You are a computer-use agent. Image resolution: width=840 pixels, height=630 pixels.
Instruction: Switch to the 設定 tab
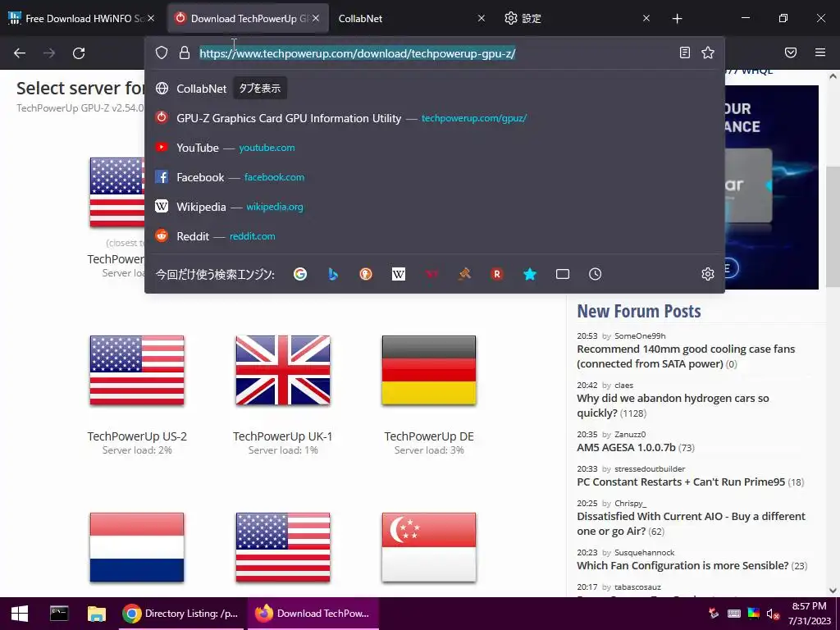click(x=577, y=18)
